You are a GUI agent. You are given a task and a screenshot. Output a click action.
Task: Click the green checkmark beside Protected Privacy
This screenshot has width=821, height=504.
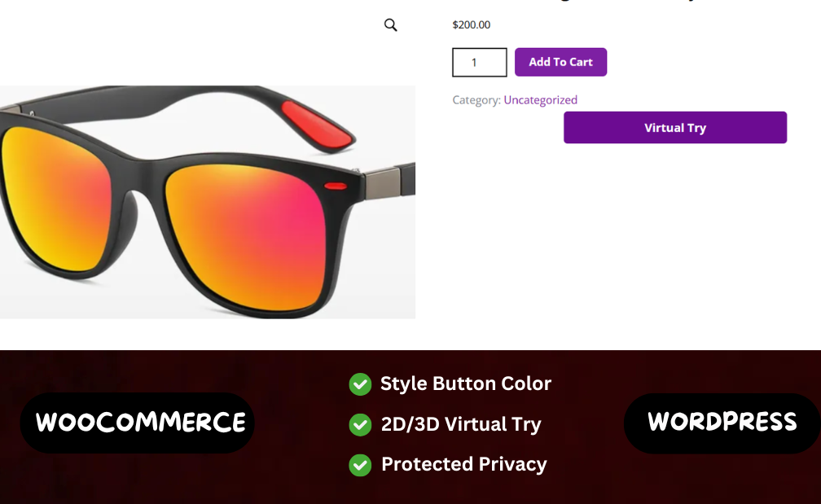point(360,465)
